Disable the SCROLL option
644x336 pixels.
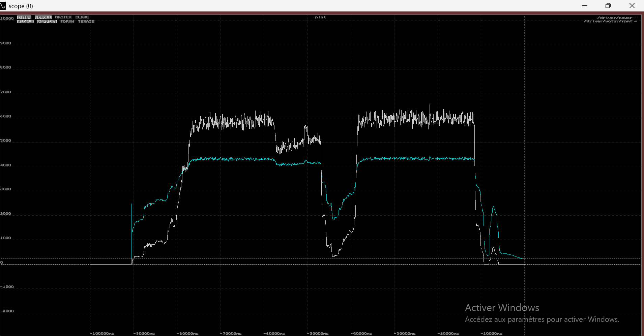click(43, 17)
